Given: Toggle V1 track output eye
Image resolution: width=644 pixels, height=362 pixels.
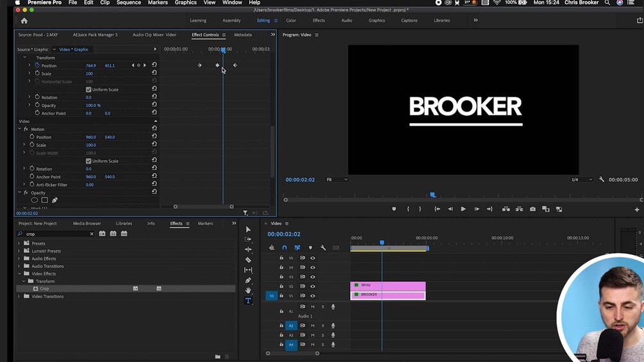Looking at the screenshot, I should coord(313,295).
